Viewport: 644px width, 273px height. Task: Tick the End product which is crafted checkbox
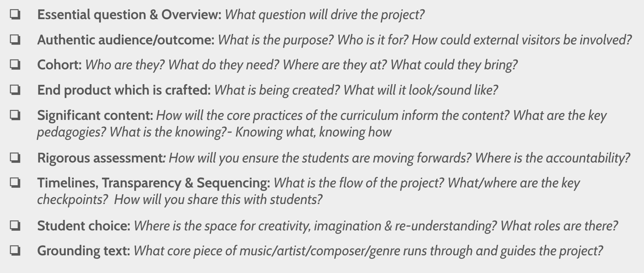(15, 90)
